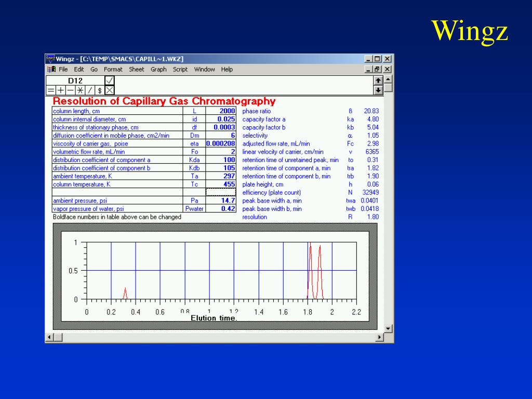This screenshot has width=532, height=399.
Task: Open the Sheet menu
Action: (137, 69)
